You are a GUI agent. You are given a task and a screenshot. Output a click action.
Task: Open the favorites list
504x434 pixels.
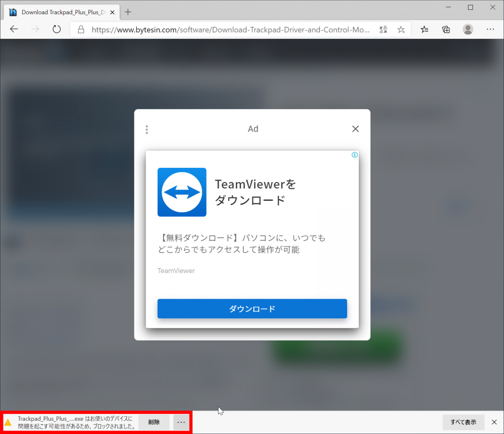pos(424,30)
